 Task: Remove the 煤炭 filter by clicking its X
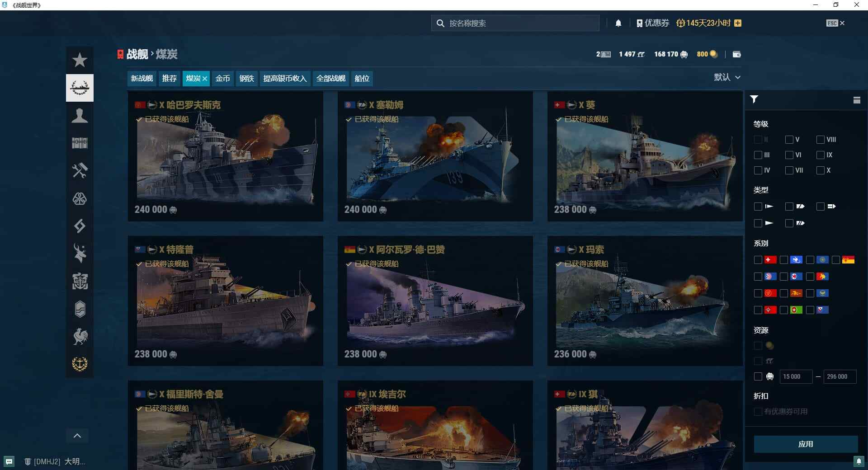[x=205, y=78]
